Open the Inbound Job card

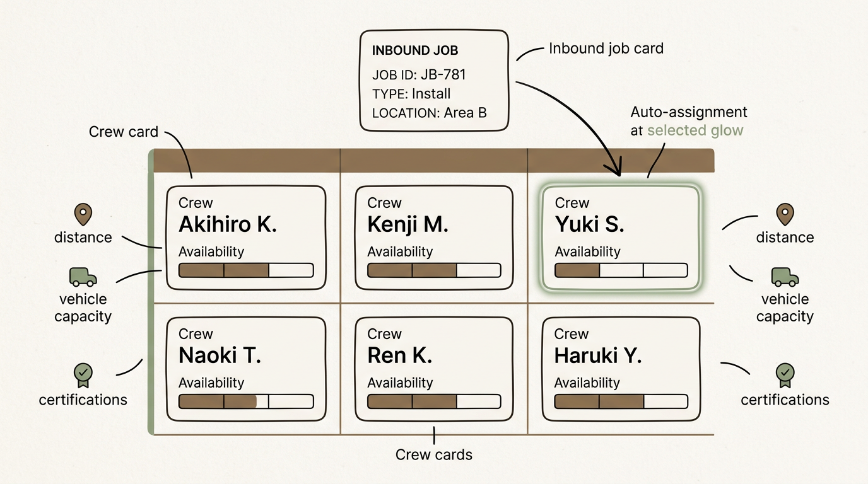tap(434, 81)
